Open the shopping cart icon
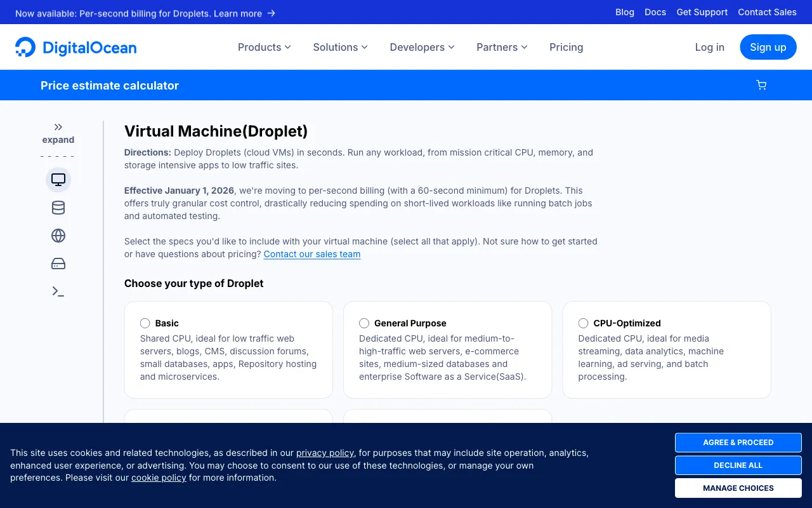 [761, 85]
